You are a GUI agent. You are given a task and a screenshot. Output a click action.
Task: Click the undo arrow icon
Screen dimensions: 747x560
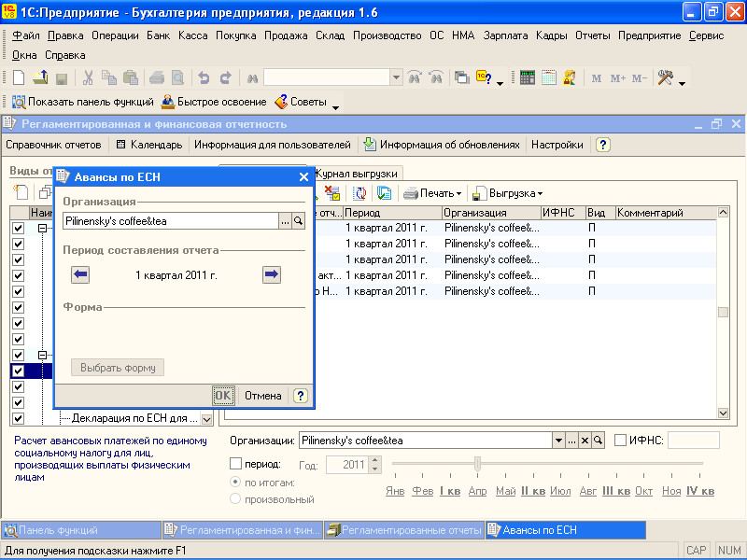point(204,77)
